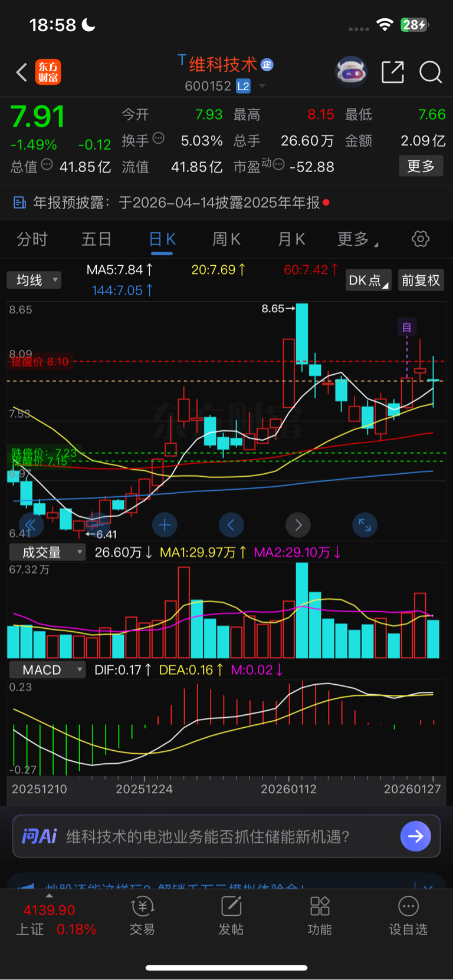Switch to 五日 tab
Image resolution: width=453 pixels, height=980 pixels.
point(97,239)
